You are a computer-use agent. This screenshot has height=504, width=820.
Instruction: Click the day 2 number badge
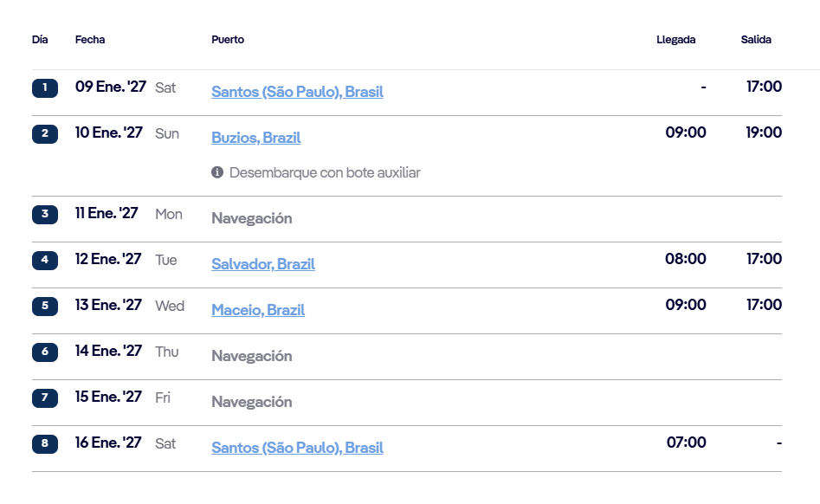pyautogui.click(x=45, y=133)
